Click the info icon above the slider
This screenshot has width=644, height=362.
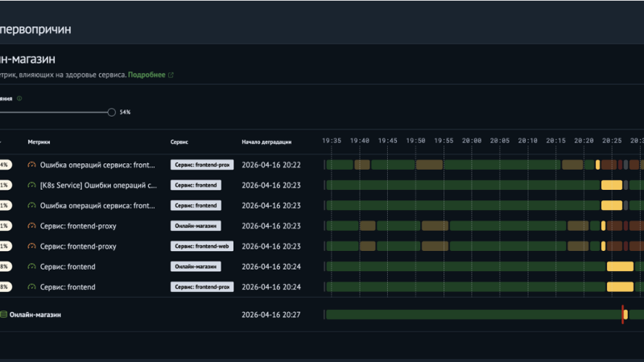click(x=19, y=98)
